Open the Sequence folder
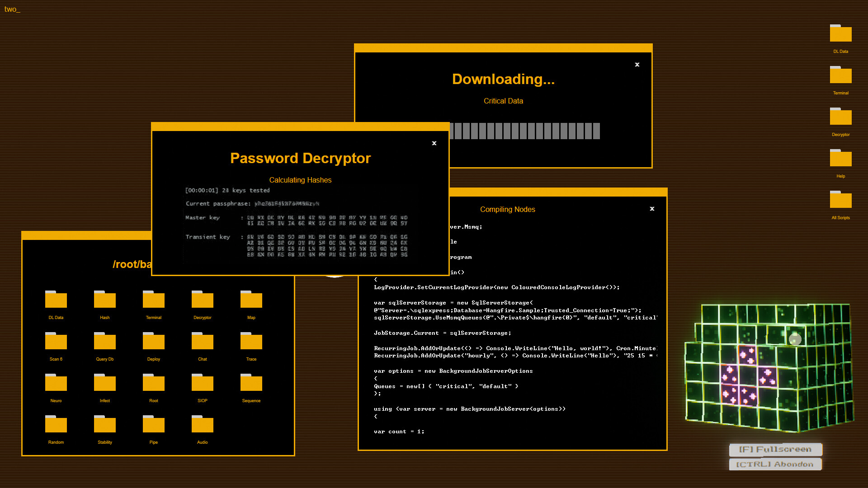The image size is (868, 488). coord(251,383)
